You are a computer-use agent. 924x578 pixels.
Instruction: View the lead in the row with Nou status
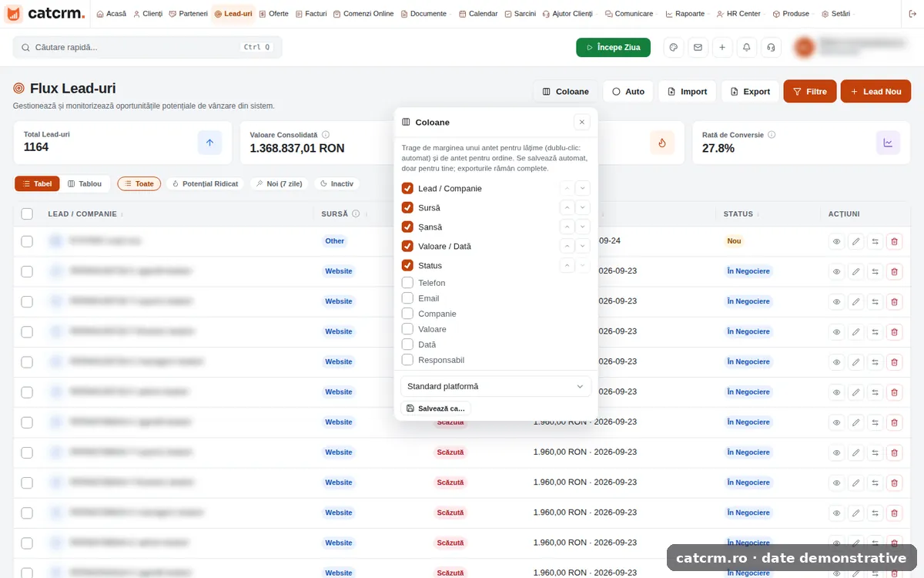pos(836,241)
